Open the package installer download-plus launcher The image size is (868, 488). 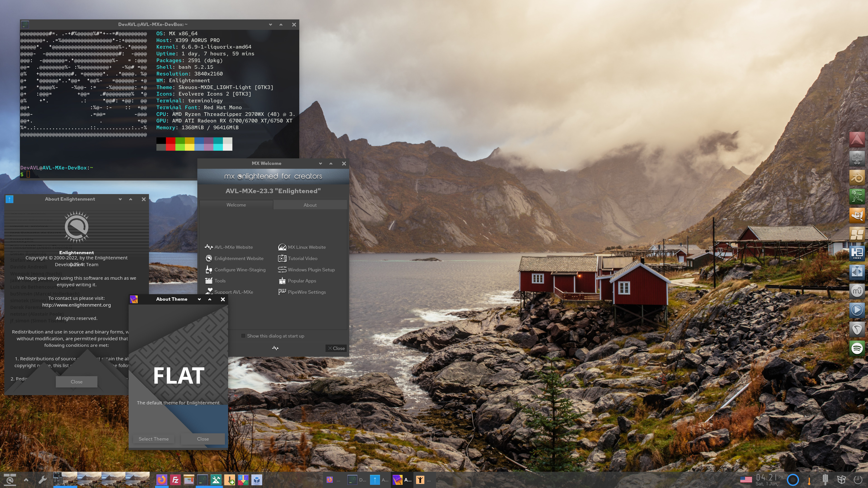click(229, 480)
